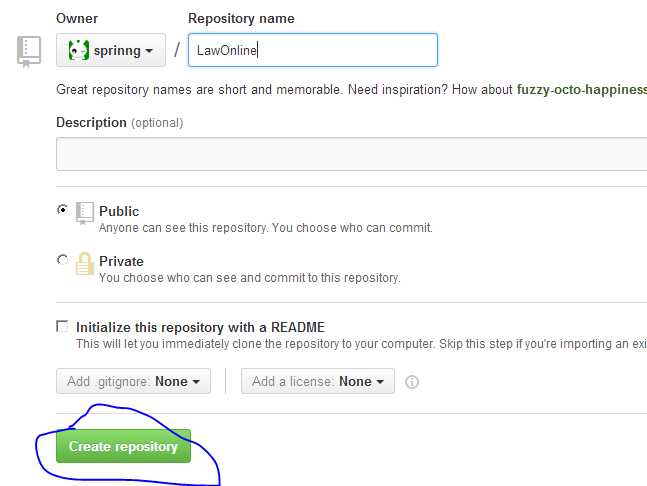Expand the Add a license dropdown
Image resolution: width=647 pixels, height=486 pixels.
click(318, 381)
